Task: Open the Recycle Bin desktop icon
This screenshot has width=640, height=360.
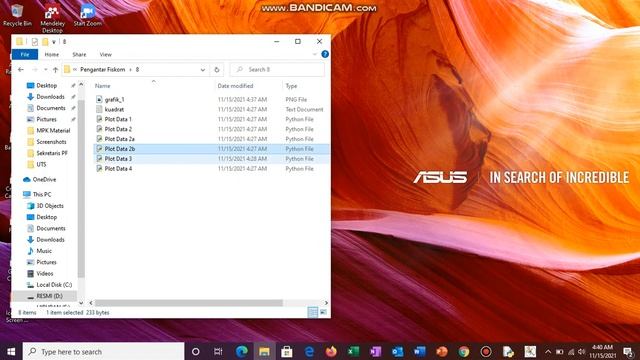Action: (x=17, y=15)
